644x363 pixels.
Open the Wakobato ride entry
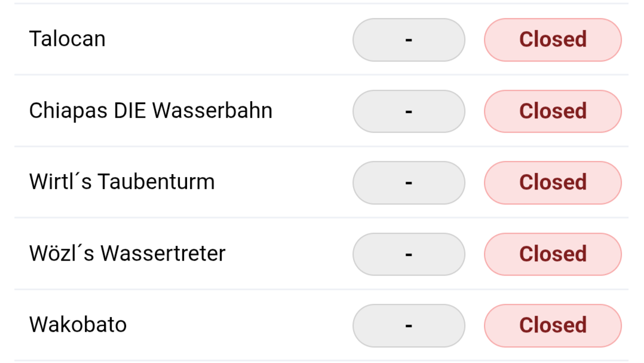click(x=78, y=325)
